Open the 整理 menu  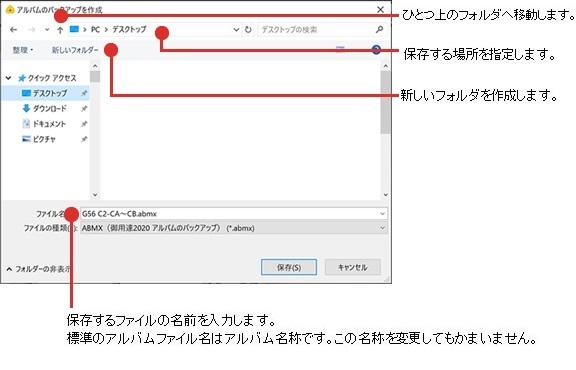point(23,50)
